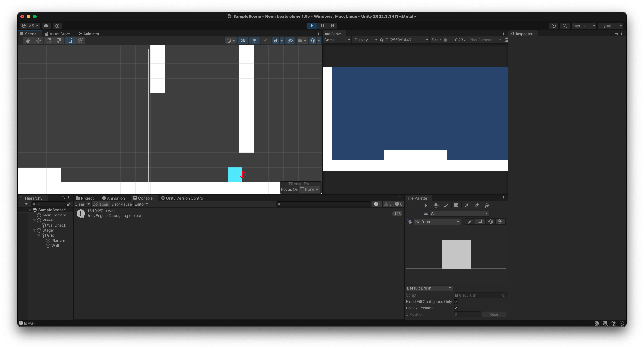Viewport: 644px width, 350px height.
Task: Open the Unity cloud services icon
Action: pos(46,26)
